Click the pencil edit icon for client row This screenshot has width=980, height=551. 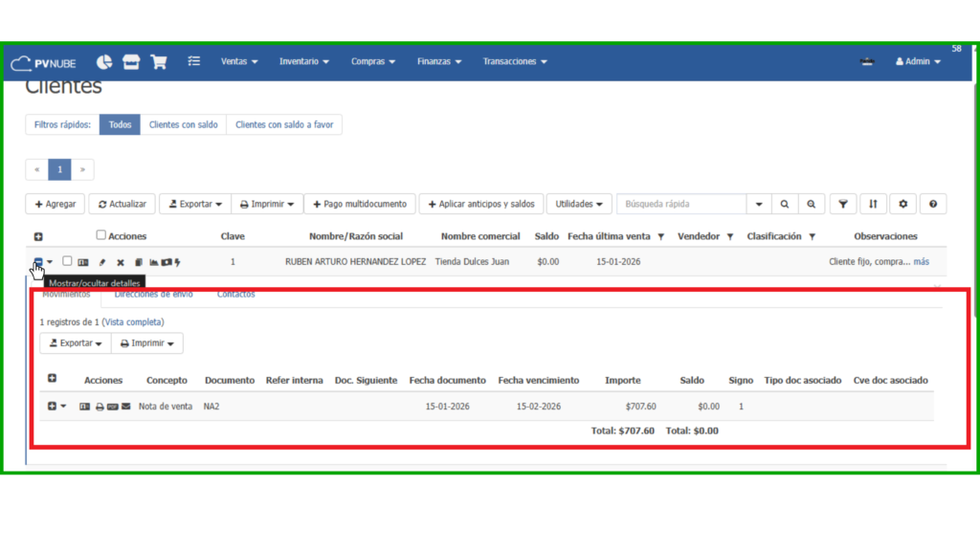[102, 262]
